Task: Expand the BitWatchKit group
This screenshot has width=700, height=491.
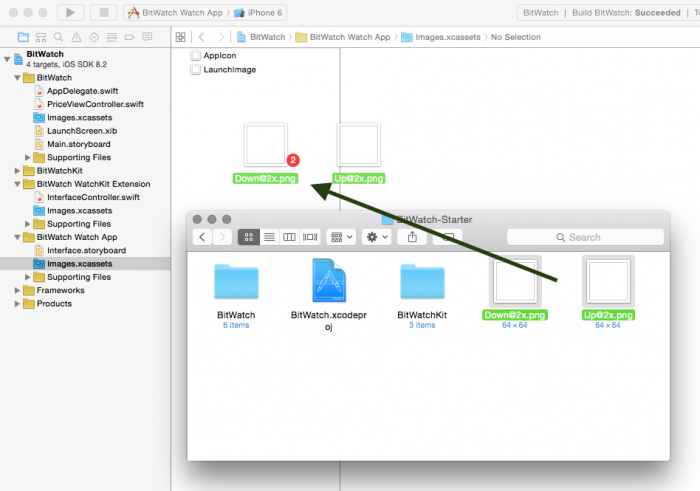Action: tap(17, 171)
